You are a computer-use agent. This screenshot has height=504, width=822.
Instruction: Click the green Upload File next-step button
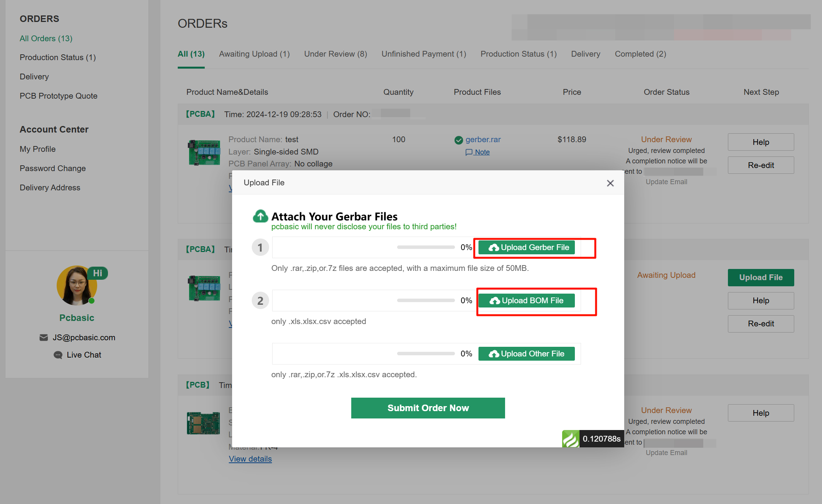pos(760,277)
